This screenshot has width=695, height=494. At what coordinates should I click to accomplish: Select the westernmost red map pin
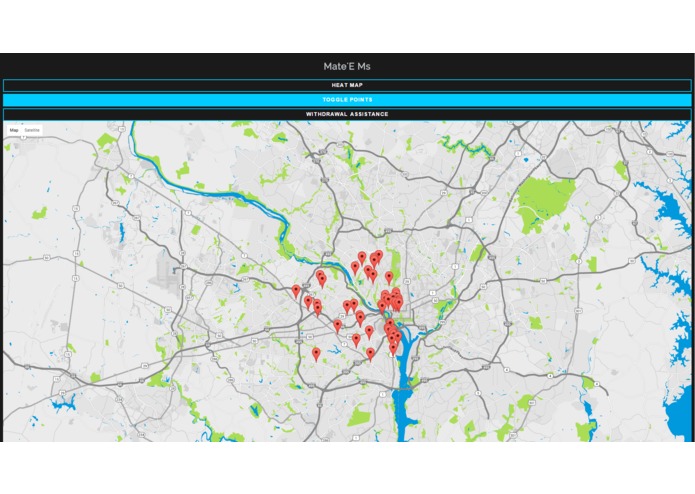click(296, 292)
